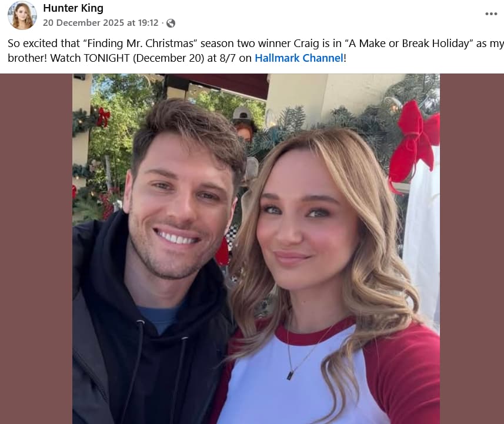
Task: Open the 20 December 2025 timestamp link
Action: pos(101,23)
